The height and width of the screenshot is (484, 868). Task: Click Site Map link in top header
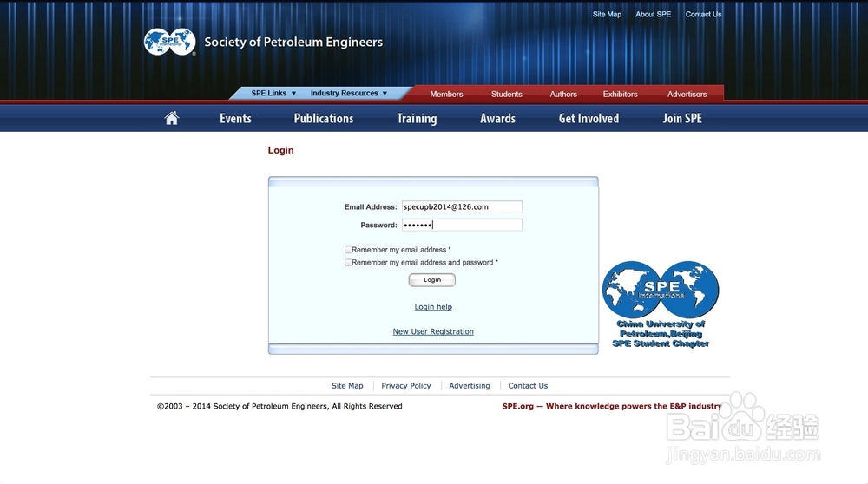607,15
